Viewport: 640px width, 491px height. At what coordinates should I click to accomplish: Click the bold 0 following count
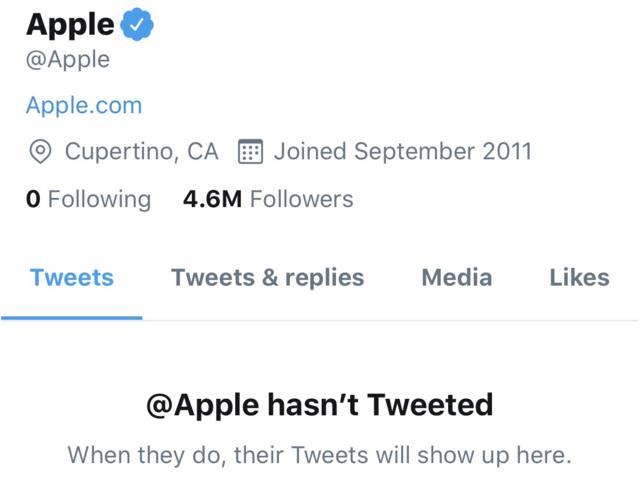(33, 199)
